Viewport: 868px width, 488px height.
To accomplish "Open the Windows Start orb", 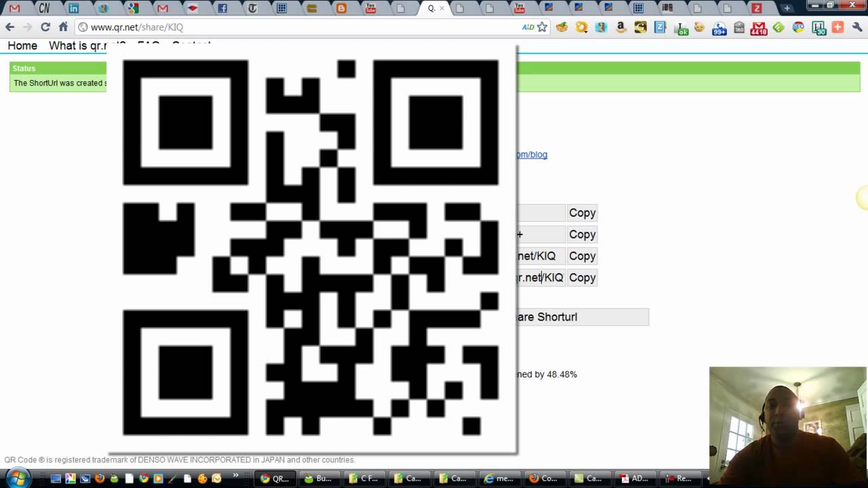I will click(18, 478).
